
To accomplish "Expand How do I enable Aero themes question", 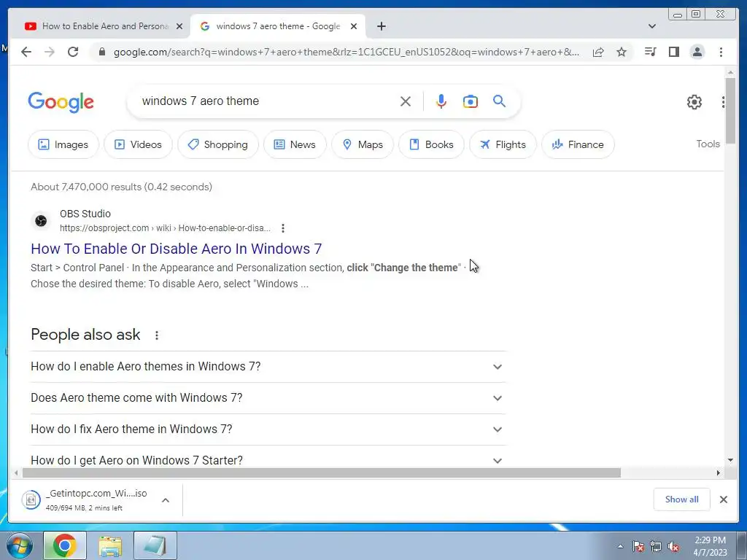I will [268, 367].
